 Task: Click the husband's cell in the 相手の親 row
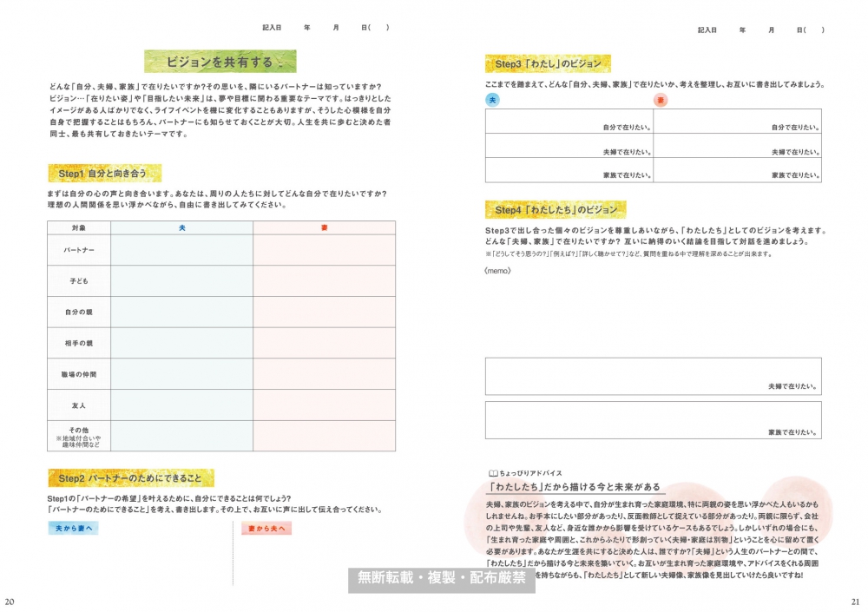click(182, 343)
